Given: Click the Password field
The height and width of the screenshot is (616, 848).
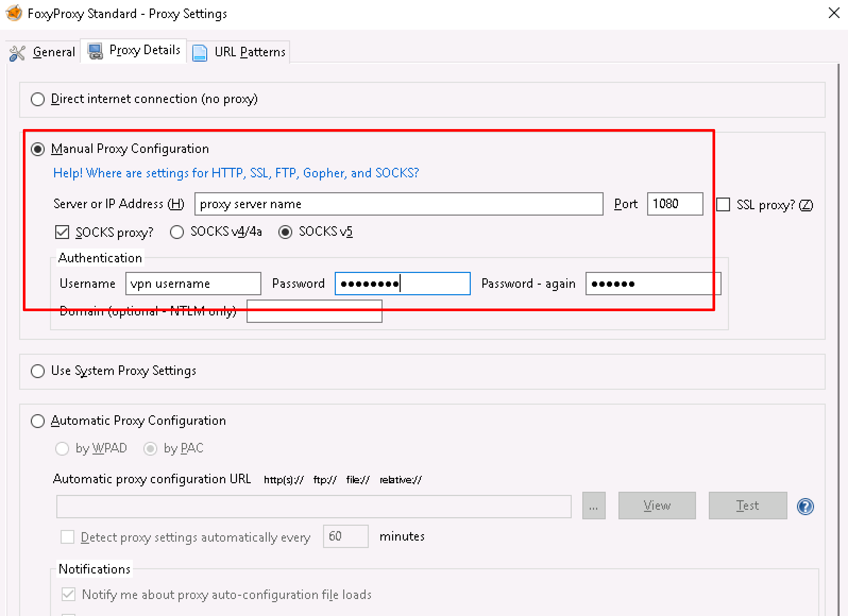Looking at the screenshot, I should tap(403, 284).
